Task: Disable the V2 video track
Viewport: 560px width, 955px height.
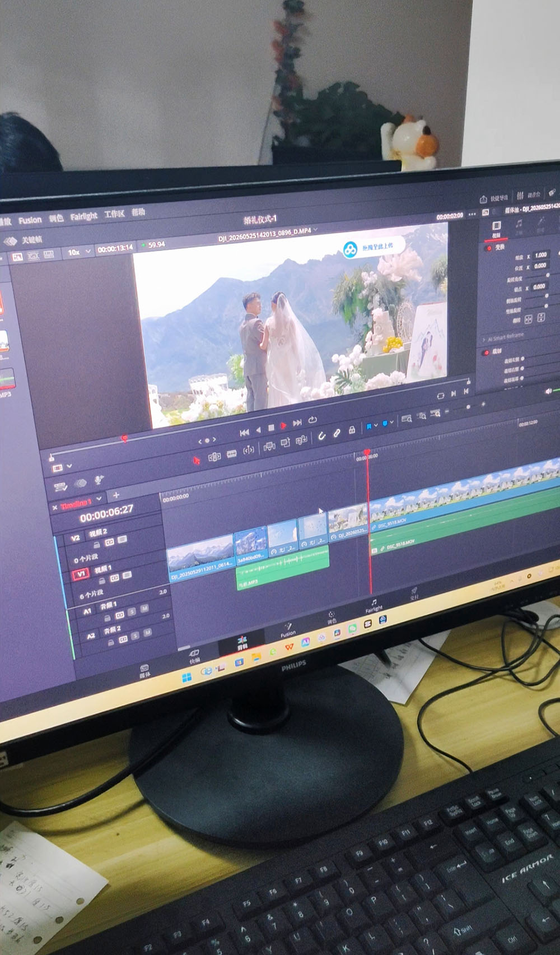Action: click(x=122, y=539)
